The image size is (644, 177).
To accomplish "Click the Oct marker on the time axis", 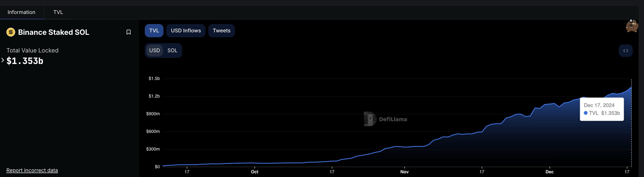I will 255,172.
